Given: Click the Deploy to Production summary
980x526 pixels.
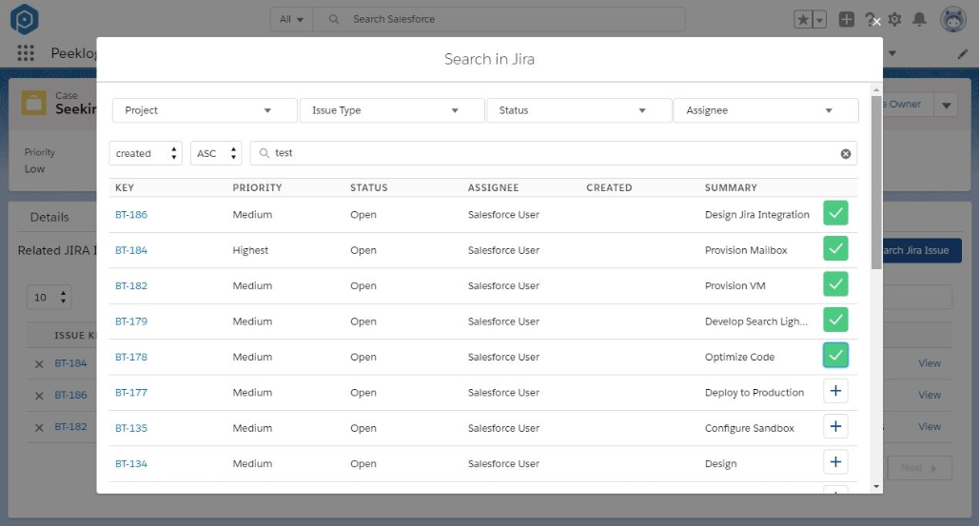Looking at the screenshot, I should 755,393.
